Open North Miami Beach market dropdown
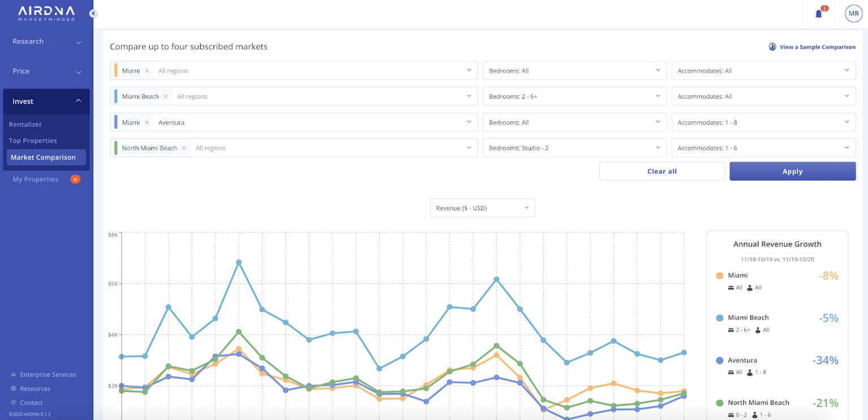 coord(469,148)
